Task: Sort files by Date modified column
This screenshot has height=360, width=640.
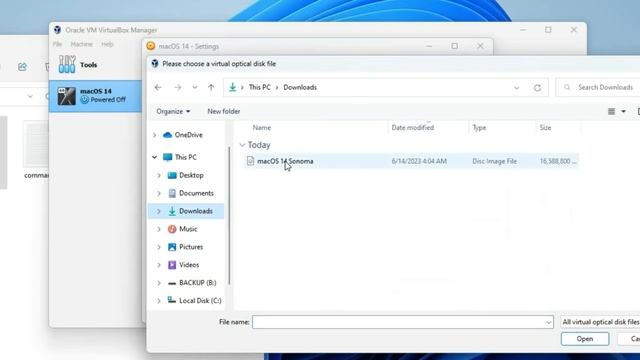Action: point(413,128)
